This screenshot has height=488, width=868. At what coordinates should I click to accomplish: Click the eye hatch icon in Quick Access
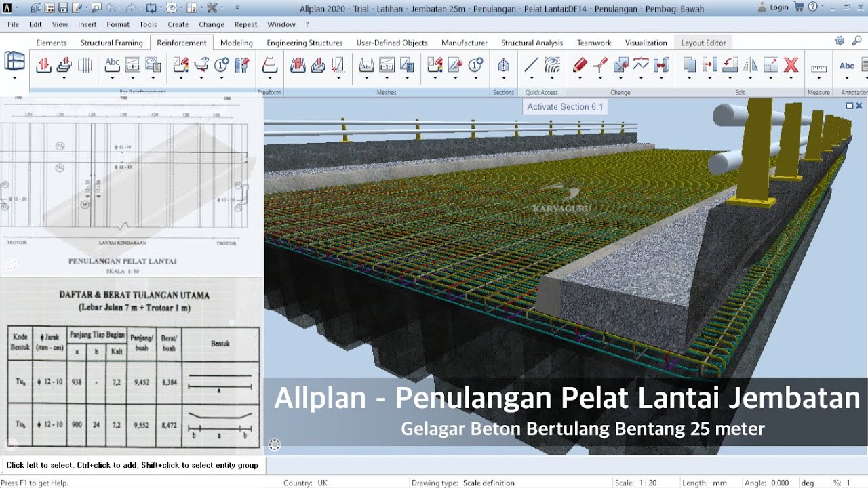[x=553, y=65]
